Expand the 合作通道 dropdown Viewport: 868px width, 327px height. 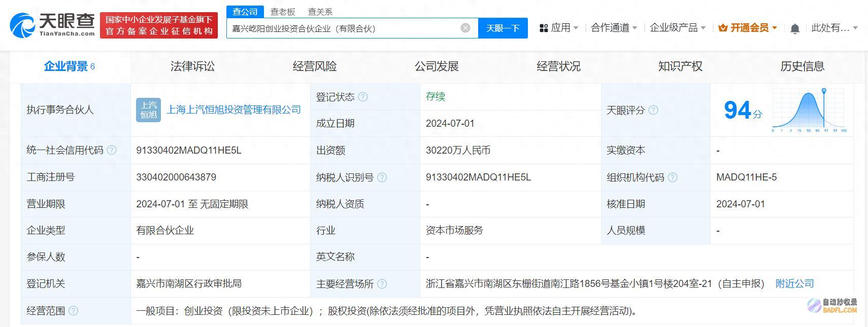pyautogui.click(x=635, y=28)
